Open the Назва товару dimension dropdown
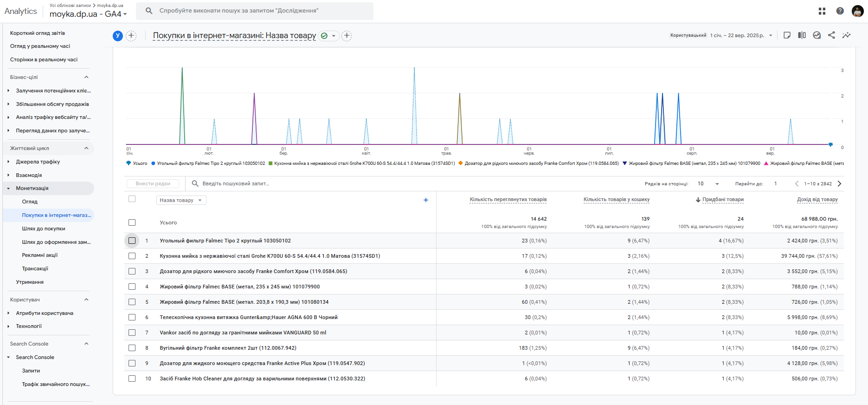The width and height of the screenshot is (868, 405). point(181,200)
